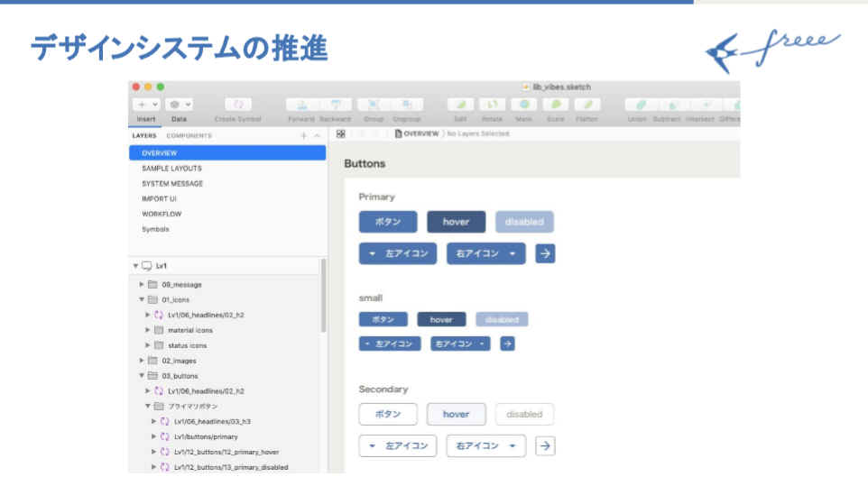The image size is (868, 486).
Task: Expand the 09_message layer group
Action: tap(142, 284)
